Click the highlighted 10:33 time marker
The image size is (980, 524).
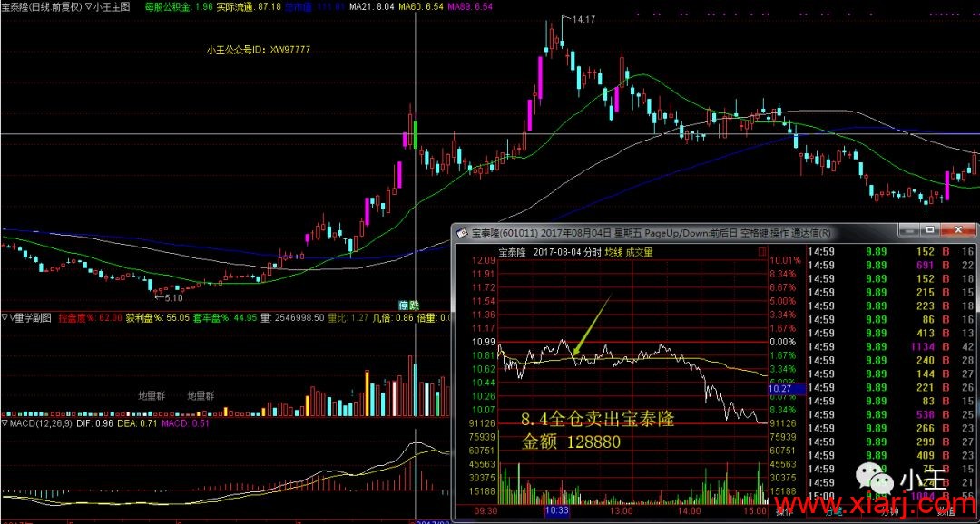556,511
